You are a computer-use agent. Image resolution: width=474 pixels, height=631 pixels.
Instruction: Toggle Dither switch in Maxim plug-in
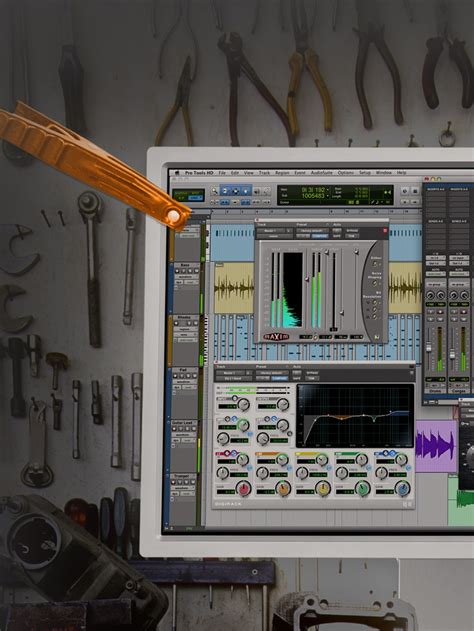point(375,264)
